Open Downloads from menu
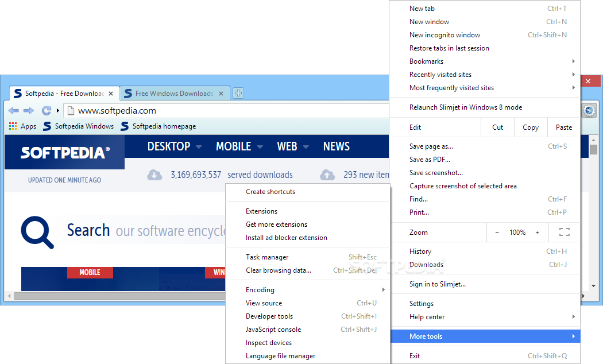This screenshot has height=364, width=603. click(x=485, y=265)
